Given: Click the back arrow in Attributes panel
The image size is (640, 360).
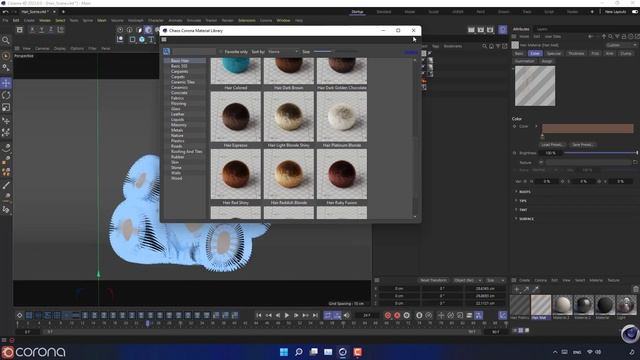Looking at the screenshot, I should click(x=591, y=37).
